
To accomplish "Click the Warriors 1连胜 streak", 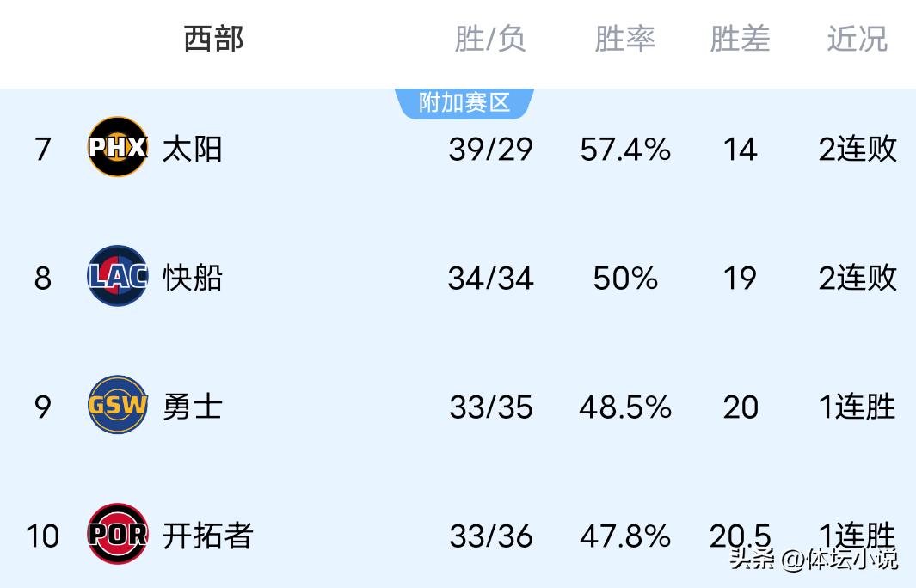I will pos(857,407).
